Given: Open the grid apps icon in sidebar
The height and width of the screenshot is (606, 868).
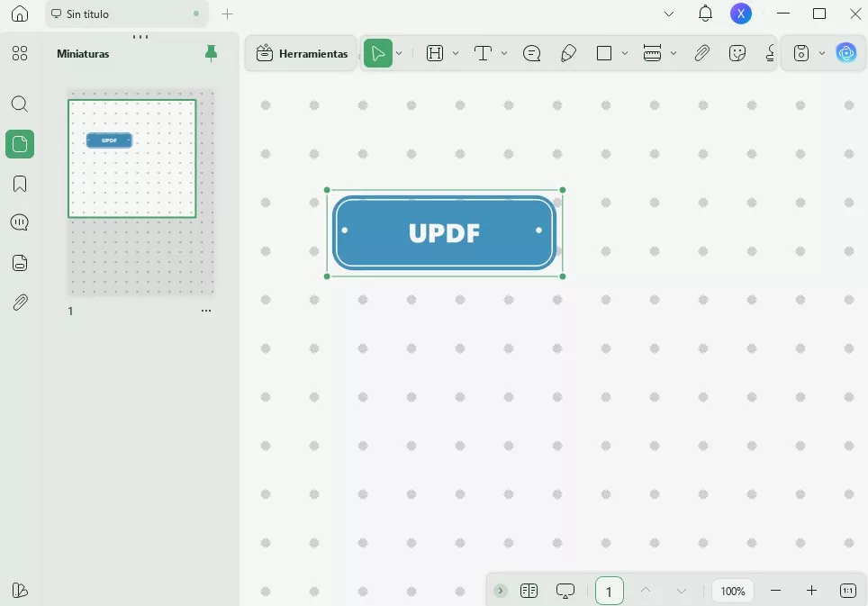Looking at the screenshot, I should pos(20,53).
